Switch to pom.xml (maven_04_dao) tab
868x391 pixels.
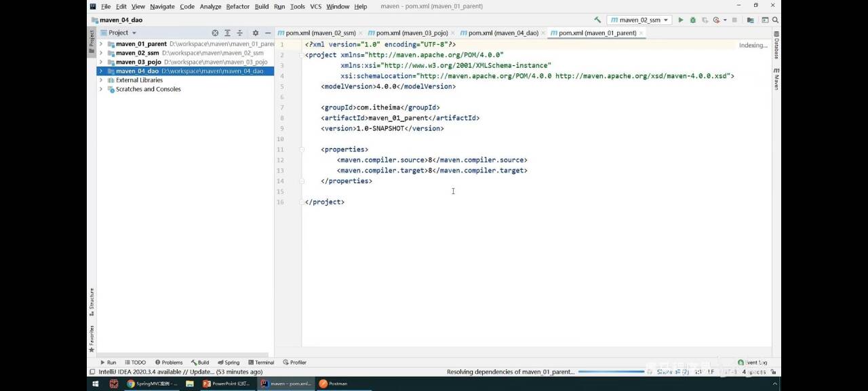pyautogui.click(x=503, y=33)
